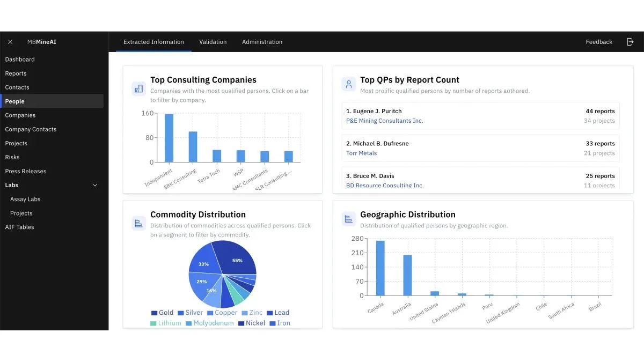Viewport: 644px width, 362px height.
Task: Open the Torr Metals company link
Action: (362, 153)
